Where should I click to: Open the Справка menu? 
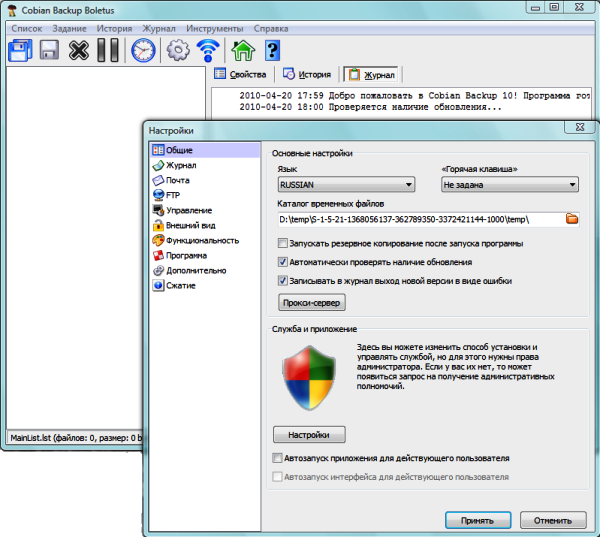click(x=271, y=29)
